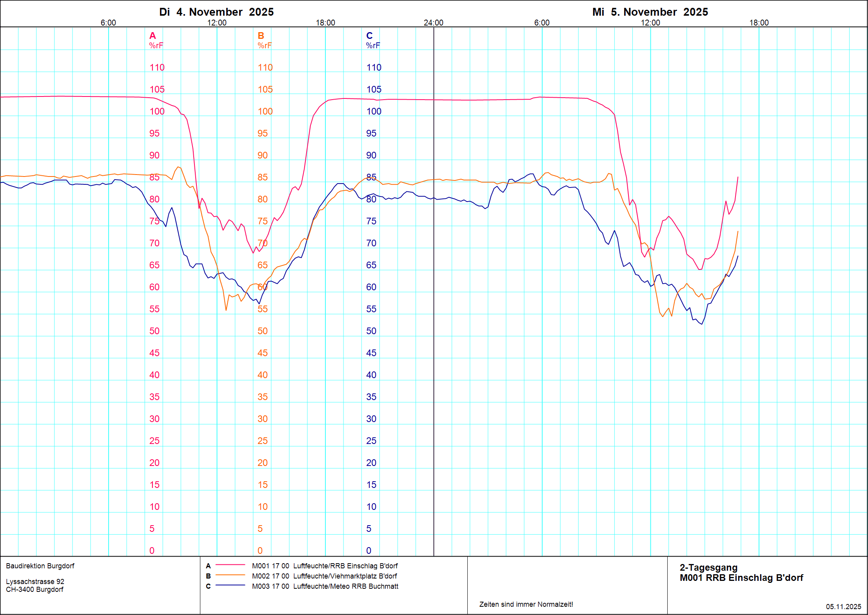Click the orange legend line for series B
The height and width of the screenshot is (615, 868).
[230, 575]
